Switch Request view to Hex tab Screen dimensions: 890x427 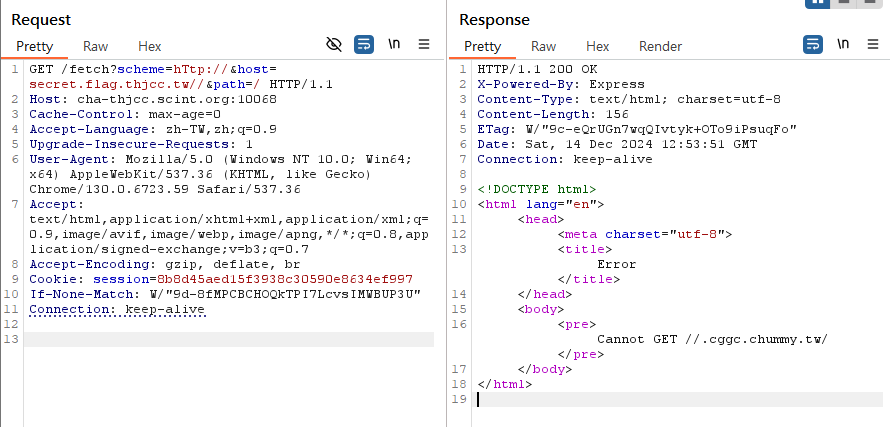[150, 46]
